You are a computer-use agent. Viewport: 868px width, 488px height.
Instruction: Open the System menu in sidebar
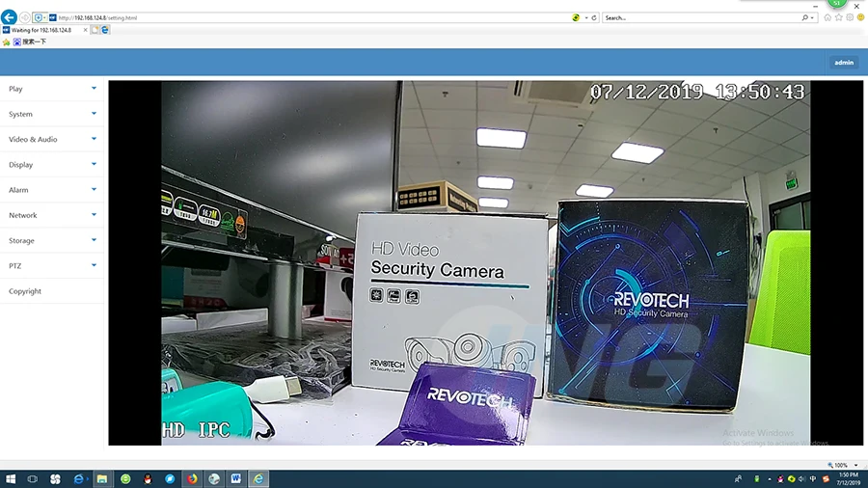20,114
